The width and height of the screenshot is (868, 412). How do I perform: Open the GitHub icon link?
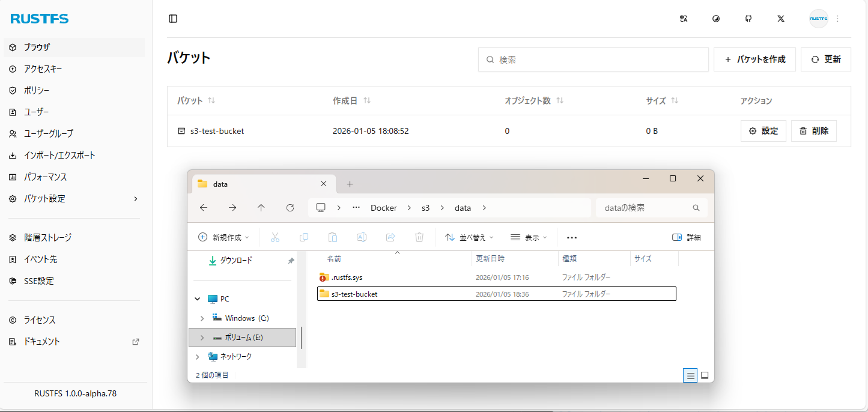pyautogui.click(x=748, y=19)
